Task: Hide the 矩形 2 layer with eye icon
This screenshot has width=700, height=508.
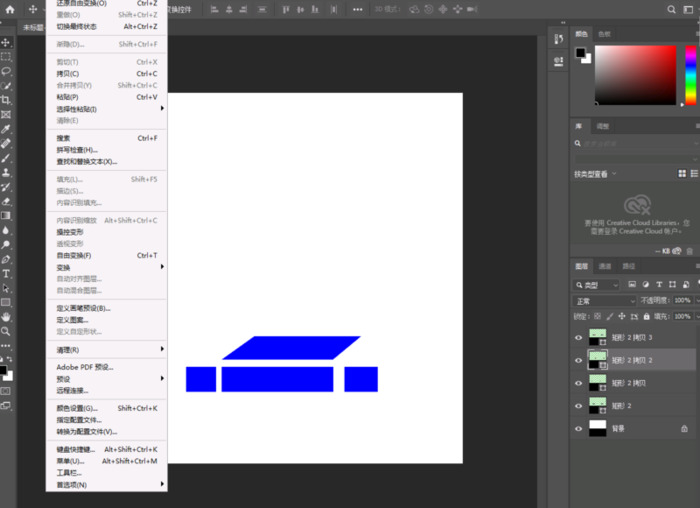Action: click(x=578, y=405)
